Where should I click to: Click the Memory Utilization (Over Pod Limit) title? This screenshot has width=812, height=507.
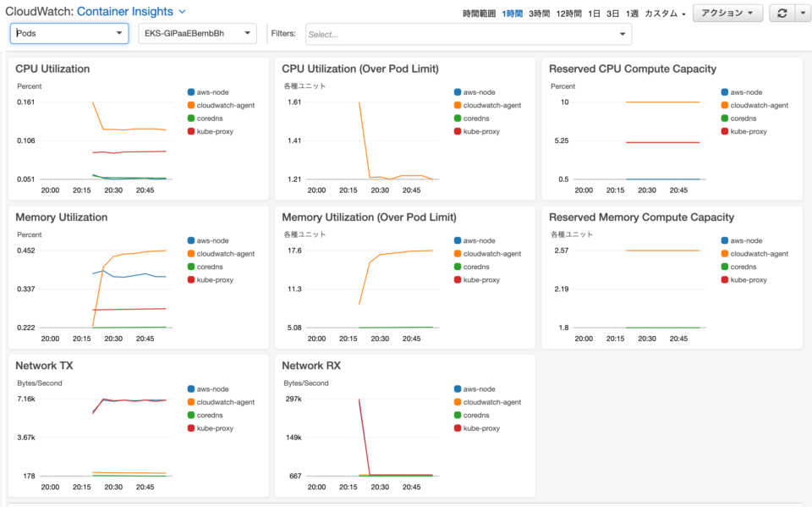coord(370,218)
